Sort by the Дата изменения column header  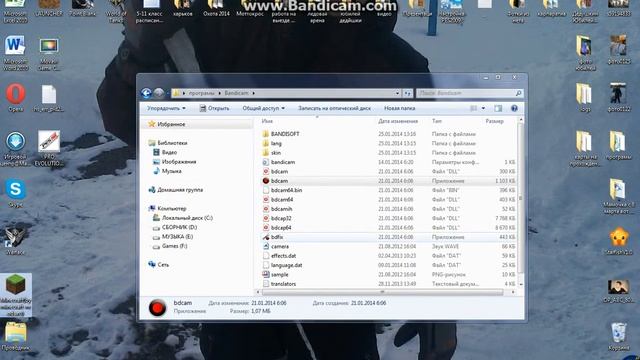click(402, 121)
